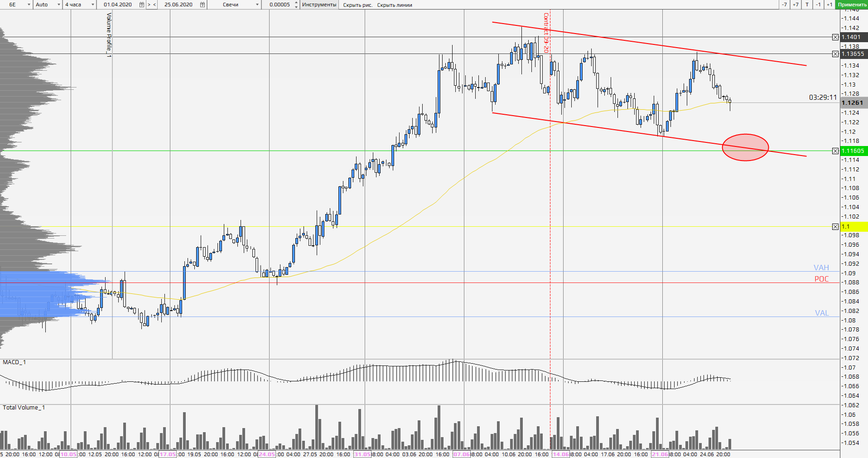Image resolution: width=868 pixels, height=458 pixels.
Task: Open end date calendar picker for 25.06.2020
Action: point(203,5)
